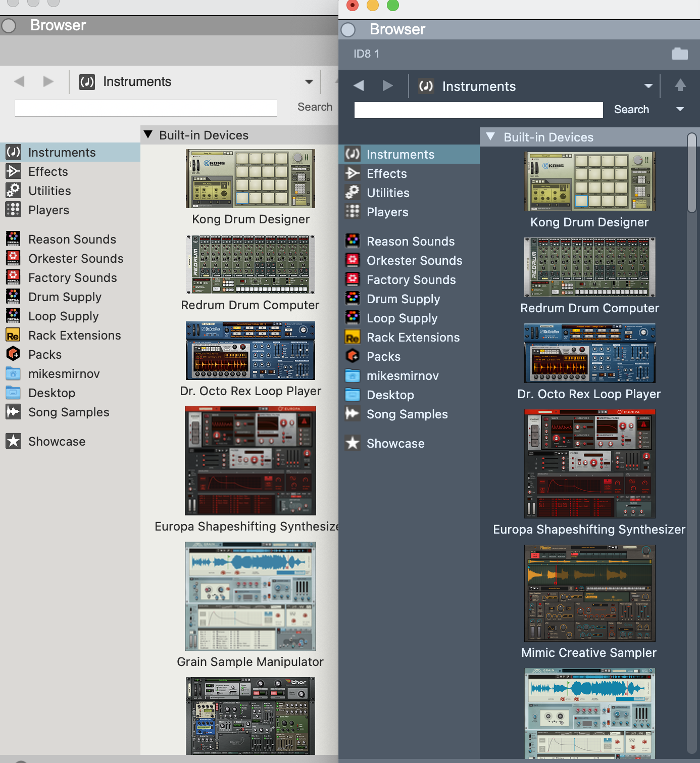700x763 pixels.
Task: Click folder icon beside ID8 1
Action: [680, 54]
